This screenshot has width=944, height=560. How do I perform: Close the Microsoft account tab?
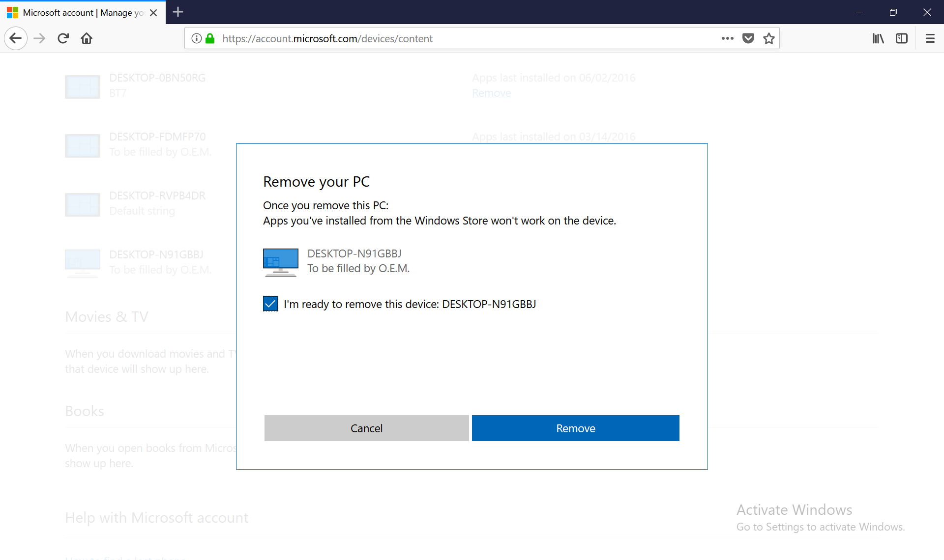pos(153,13)
